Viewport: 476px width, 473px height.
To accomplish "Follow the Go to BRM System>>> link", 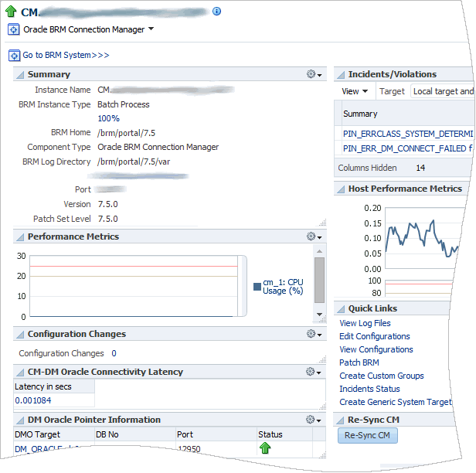I will pyautogui.click(x=66, y=55).
